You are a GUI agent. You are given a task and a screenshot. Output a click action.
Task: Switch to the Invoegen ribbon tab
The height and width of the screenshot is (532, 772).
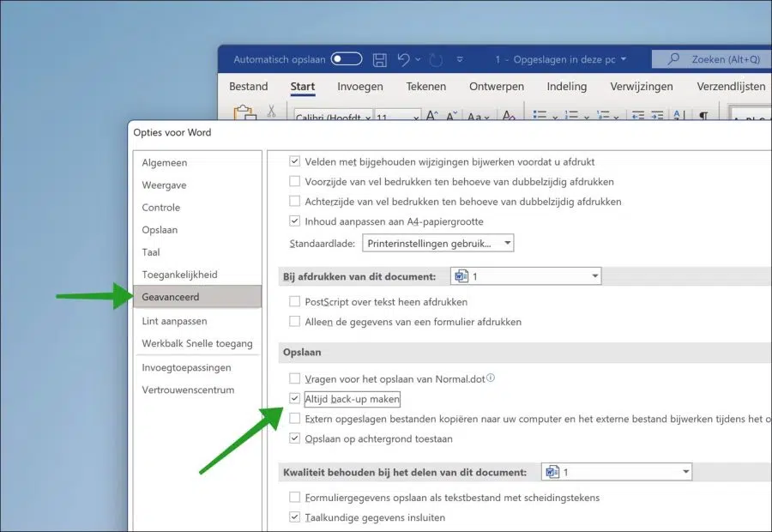360,86
